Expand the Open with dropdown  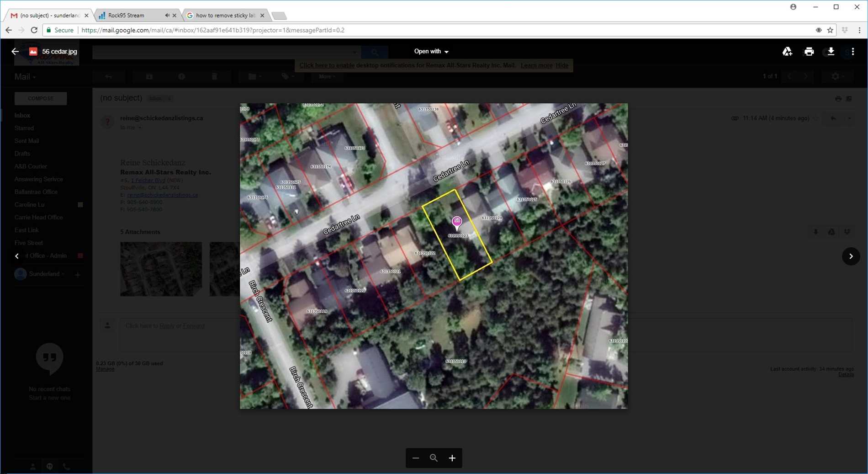point(431,51)
